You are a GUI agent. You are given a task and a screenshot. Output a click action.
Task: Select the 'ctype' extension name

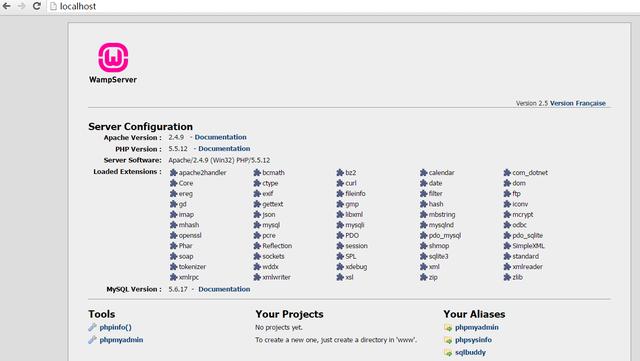tap(270, 183)
